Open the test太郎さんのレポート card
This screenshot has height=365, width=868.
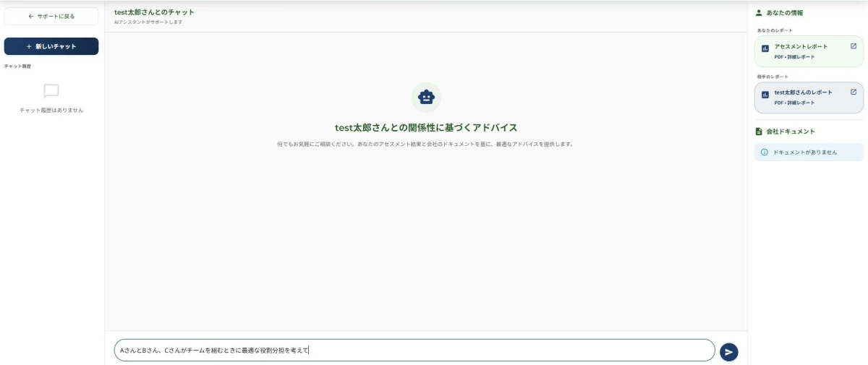coord(809,98)
